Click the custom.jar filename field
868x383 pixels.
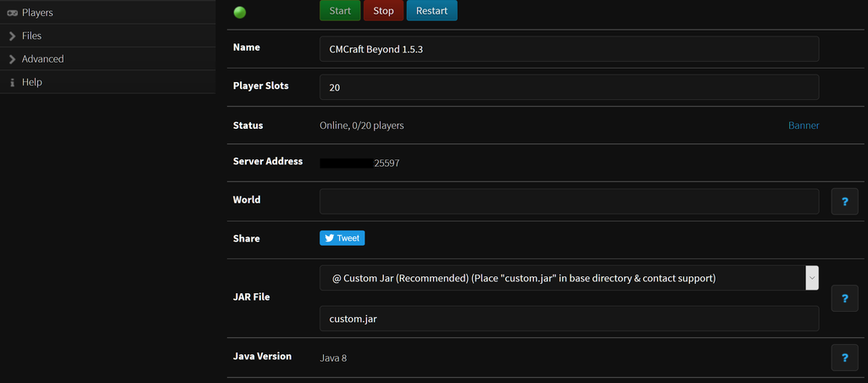569,319
